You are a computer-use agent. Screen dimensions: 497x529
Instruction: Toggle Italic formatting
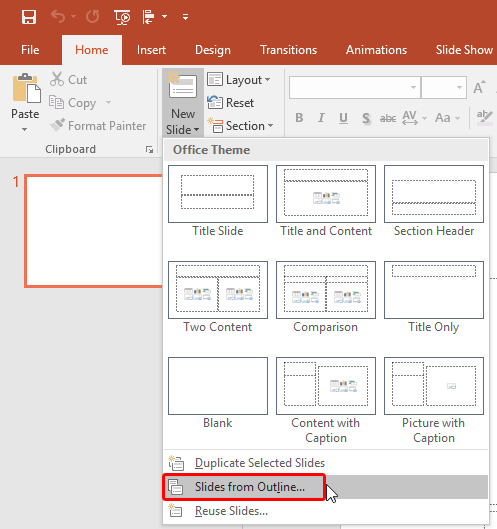(x=322, y=118)
